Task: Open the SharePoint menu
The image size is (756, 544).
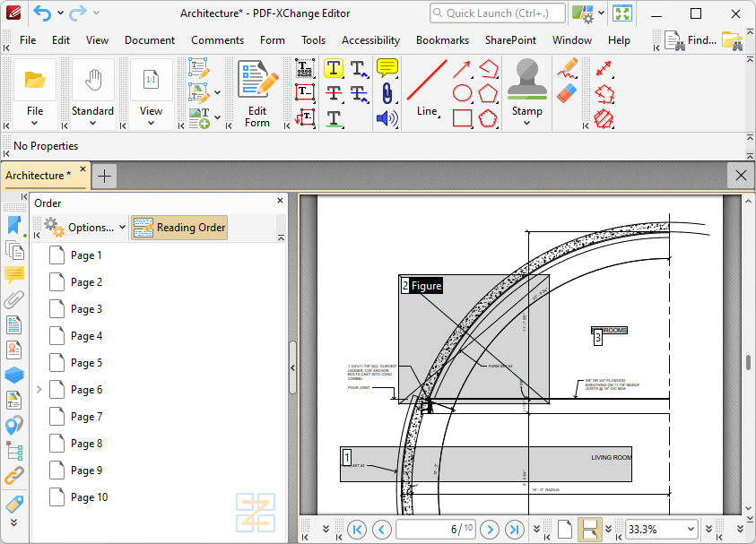Action: point(510,40)
